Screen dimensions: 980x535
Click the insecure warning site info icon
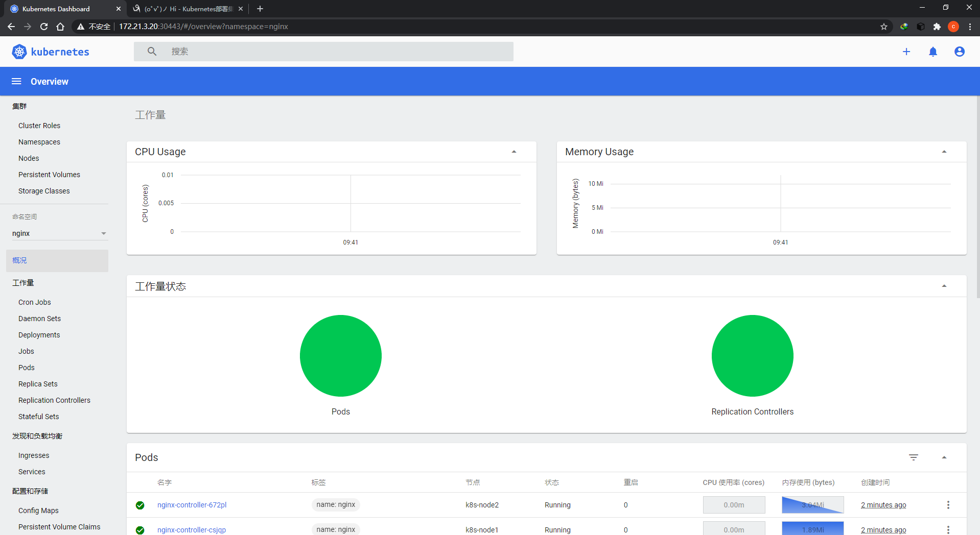(81, 27)
